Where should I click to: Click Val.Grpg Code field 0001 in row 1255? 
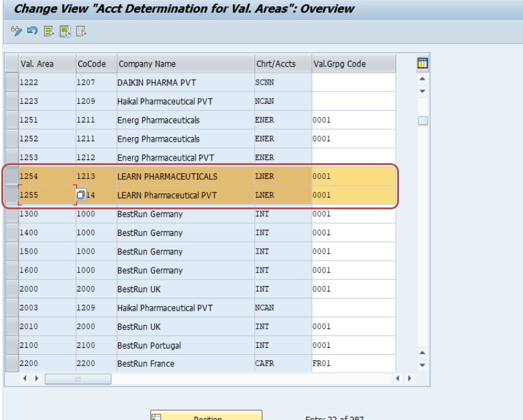(354, 195)
